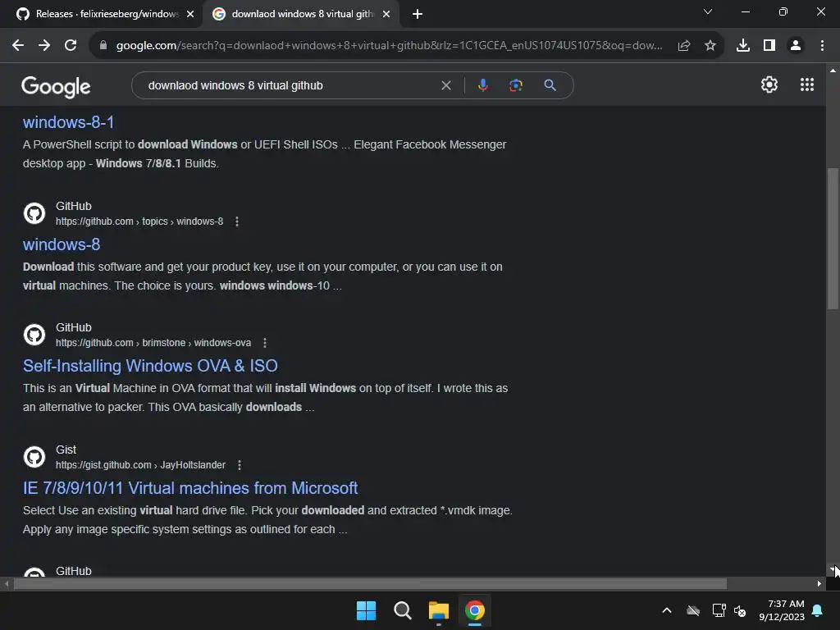Viewport: 840px width, 630px height.
Task: Open Windows Start menu
Action: click(367, 610)
